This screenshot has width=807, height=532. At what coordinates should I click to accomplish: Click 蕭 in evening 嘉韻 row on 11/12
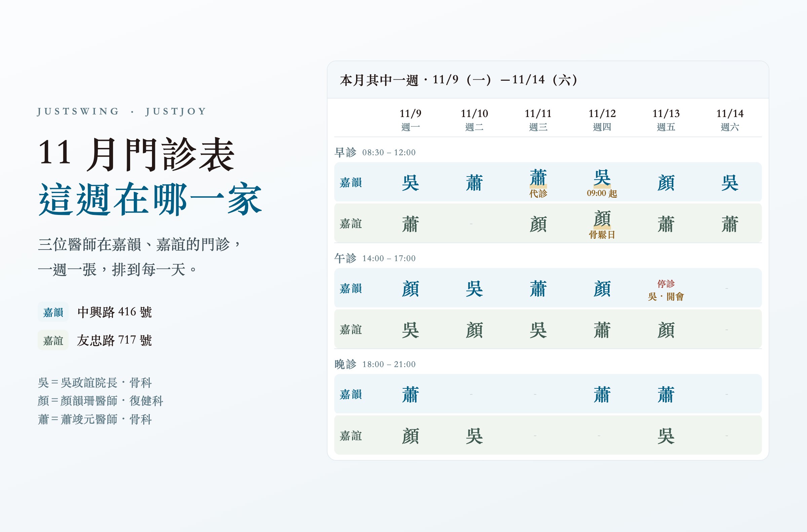(602, 394)
